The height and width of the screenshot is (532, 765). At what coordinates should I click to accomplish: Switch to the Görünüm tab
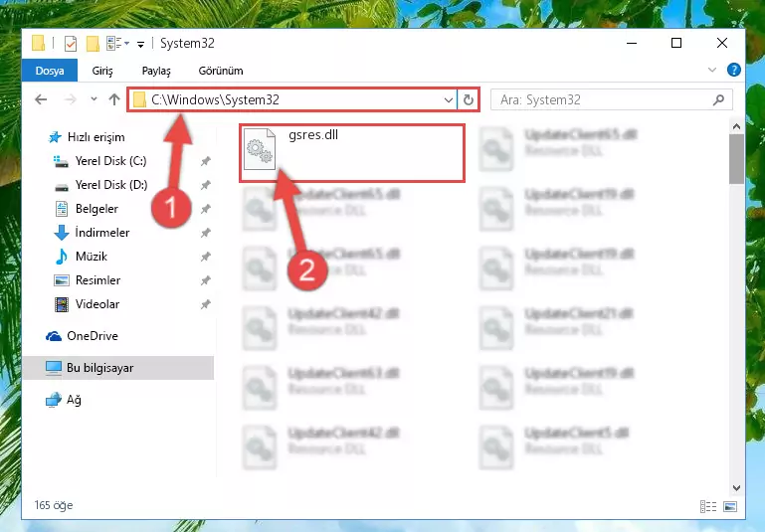tap(221, 71)
